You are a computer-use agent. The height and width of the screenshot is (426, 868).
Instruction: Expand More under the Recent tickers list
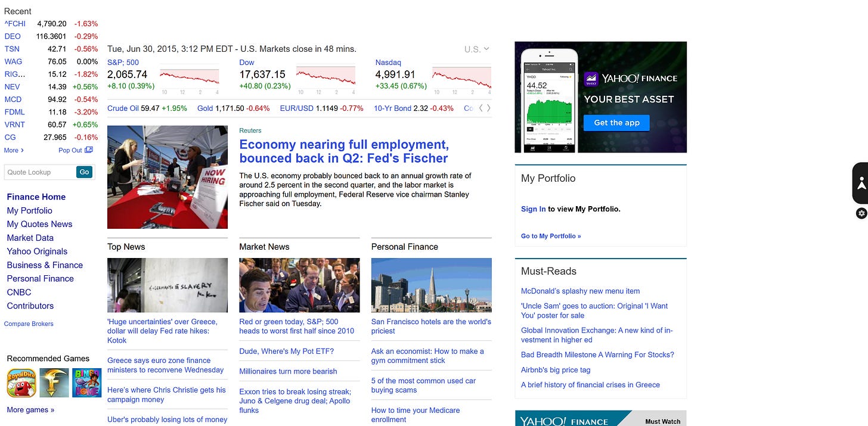[x=12, y=150]
